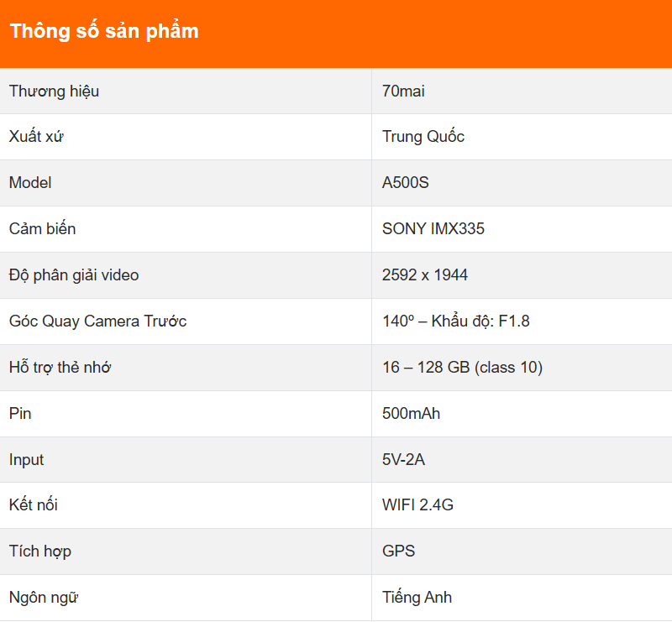Select the sensor value "SONY IMX335"
The height and width of the screenshot is (622, 672).
(x=433, y=229)
